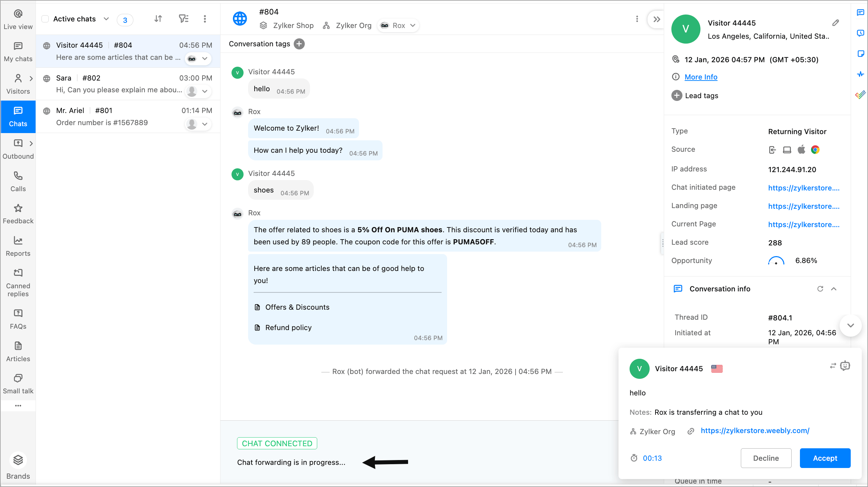Refresh the Conversation info section
Image resolution: width=868 pixels, height=487 pixels.
(x=820, y=289)
